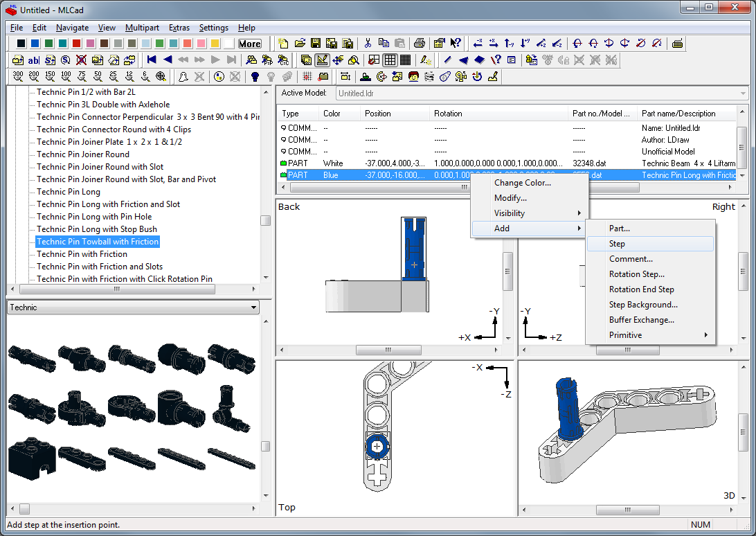The image size is (756, 536).
Task: Click the Position column header
Action: click(x=395, y=114)
